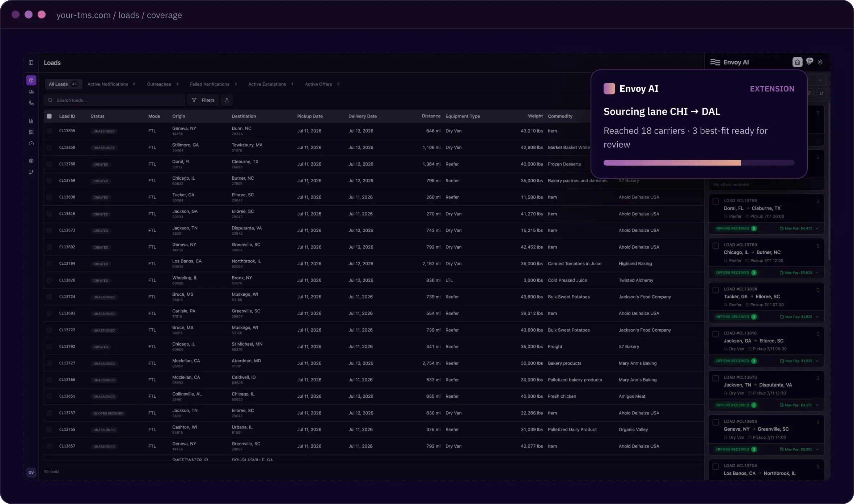
Task: Select the All Loads tab
Action: [x=63, y=84]
